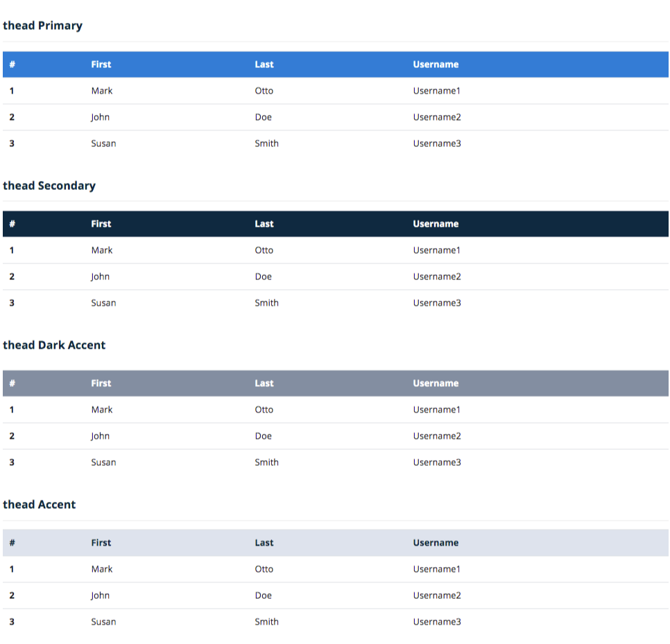670x644 pixels.
Task: Click row number '2' in the Primary table
Action: 12,117
